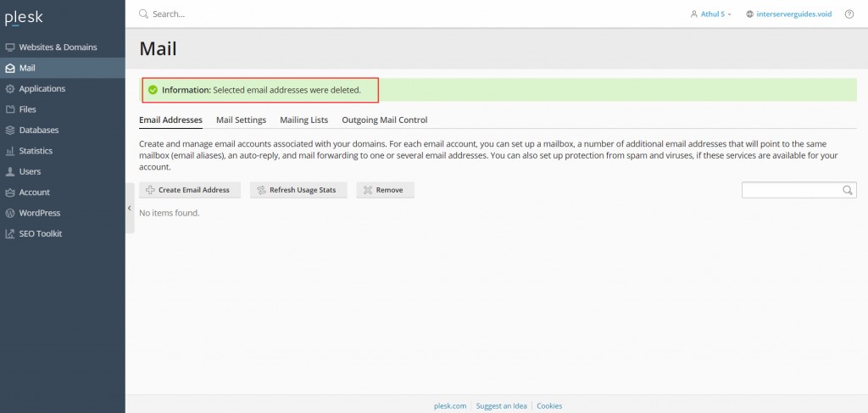This screenshot has width=868, height=413.
Task: Collapse the left sidebar panel
Action: 130,208
